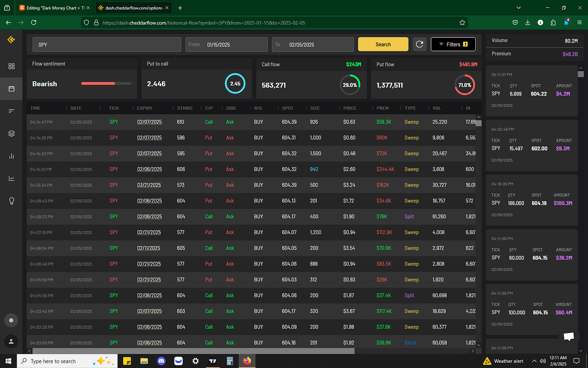Image resolution: width=588 pixels, height=368 pixels.
Task: Click expiry 03/21/2025 in 573 Put row
Action: pyautogui.click(x=149, y=185)
